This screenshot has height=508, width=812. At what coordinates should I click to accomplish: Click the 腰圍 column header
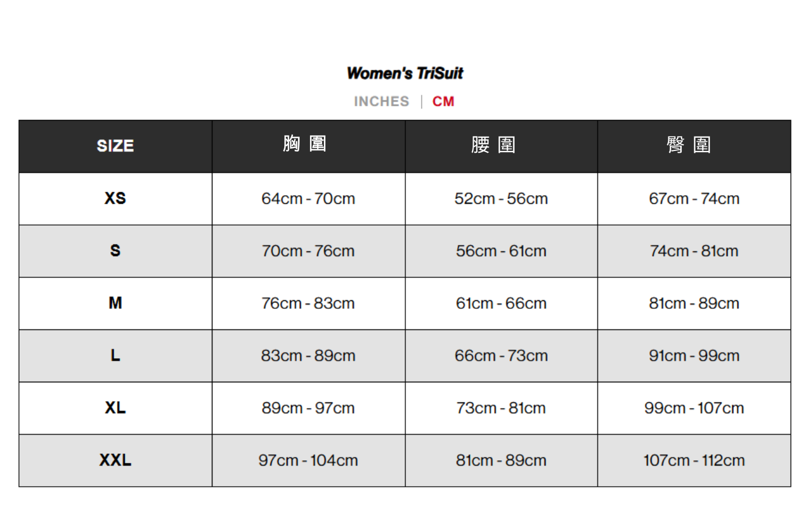click(493, 145)
